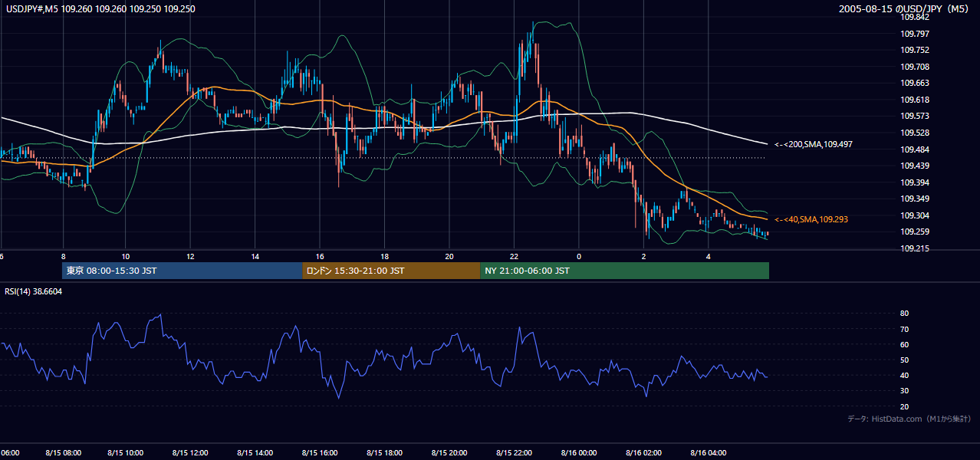Click hour tick 16 under the price chart

(x=320, y=256)
